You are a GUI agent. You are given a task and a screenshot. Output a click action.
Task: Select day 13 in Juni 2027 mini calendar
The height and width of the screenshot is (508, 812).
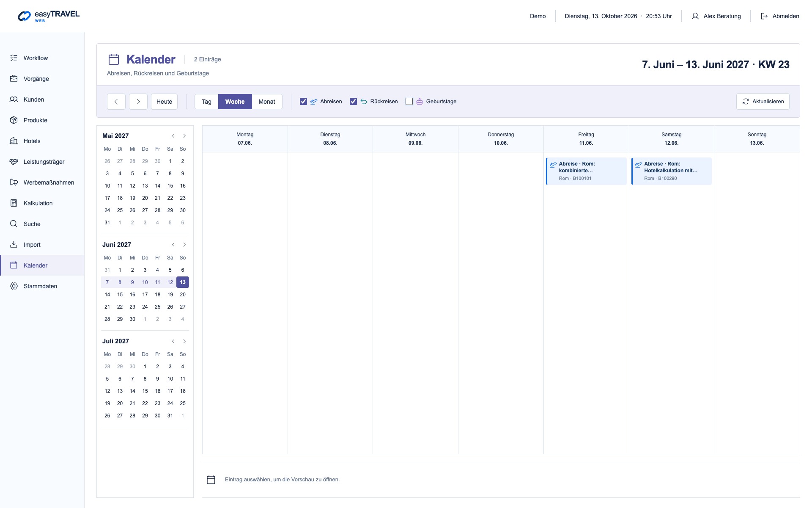click(x=183, y=282)
